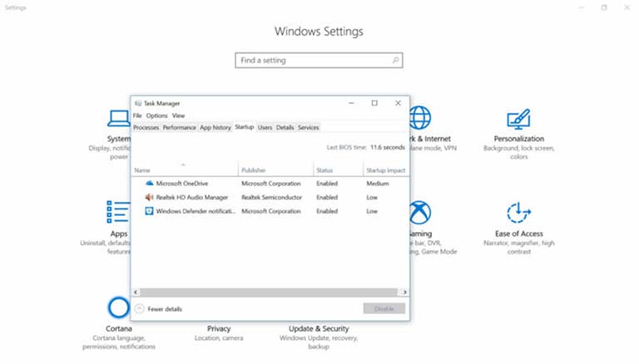Open Ease of Access icon

[518, 213]
